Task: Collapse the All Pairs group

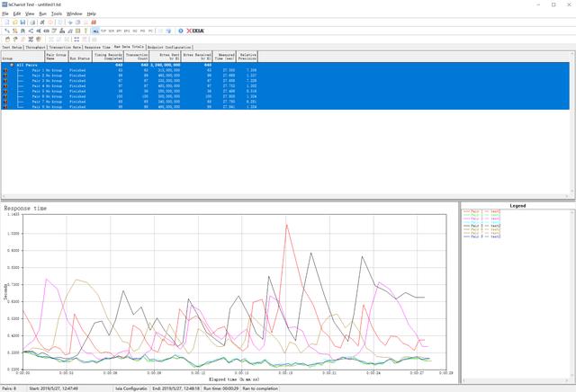Action: [x=12, y=65]
